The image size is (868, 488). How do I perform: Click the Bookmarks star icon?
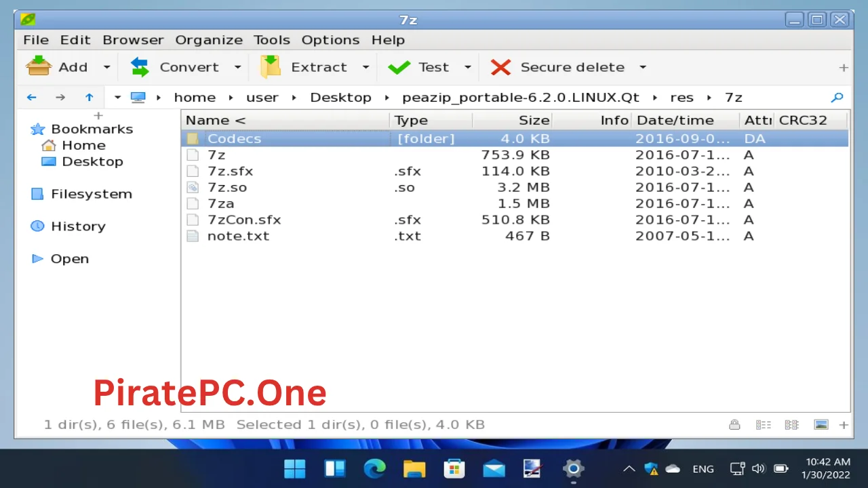click(x=38, y=129)
